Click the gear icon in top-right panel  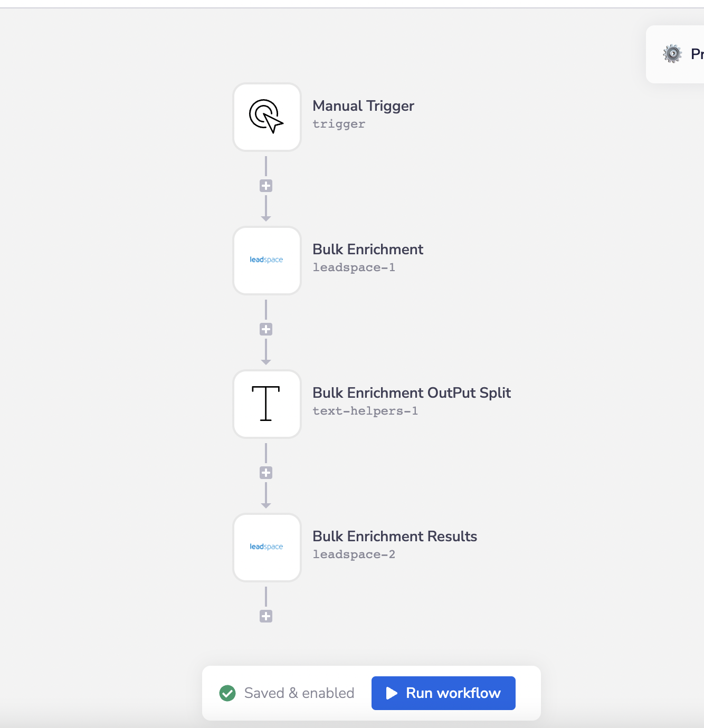(x=672, y=54)
